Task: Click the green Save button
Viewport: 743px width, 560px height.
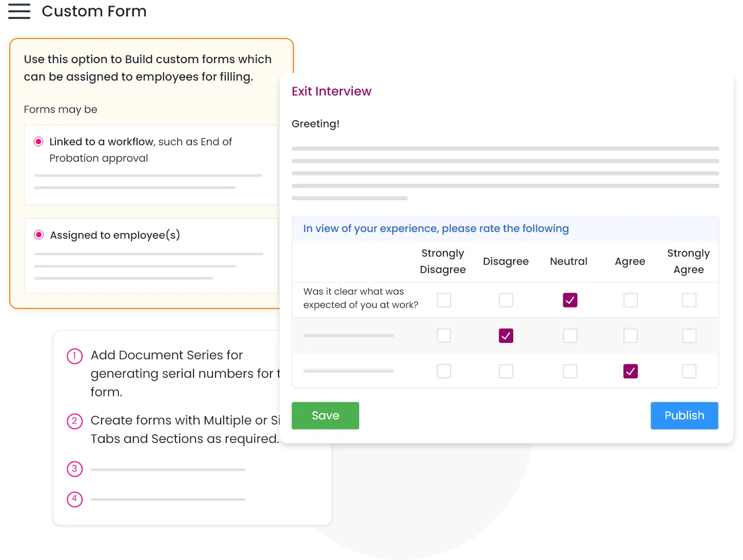Action: point(325,415)
